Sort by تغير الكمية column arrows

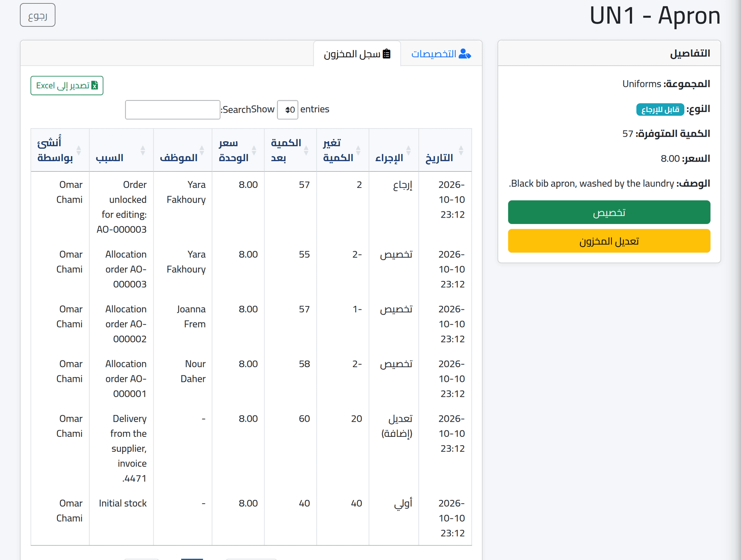(358, 150)
